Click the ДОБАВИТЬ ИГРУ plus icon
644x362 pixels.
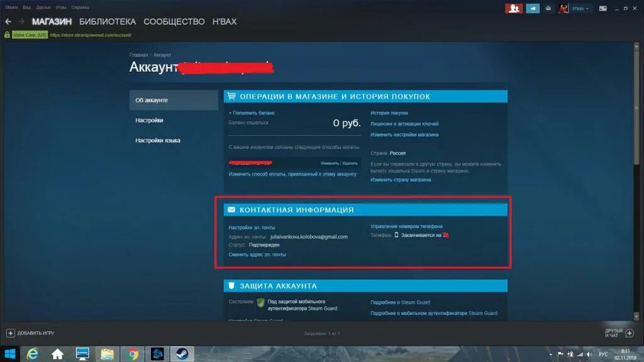click(11, 333)
